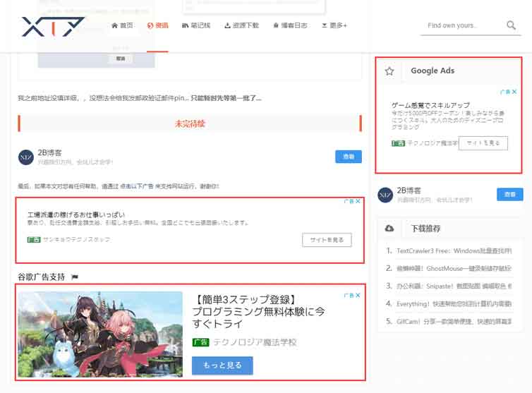Click the star icon beside Google Ads
Screen dimensions: 532x393
[x=389, y=71]
